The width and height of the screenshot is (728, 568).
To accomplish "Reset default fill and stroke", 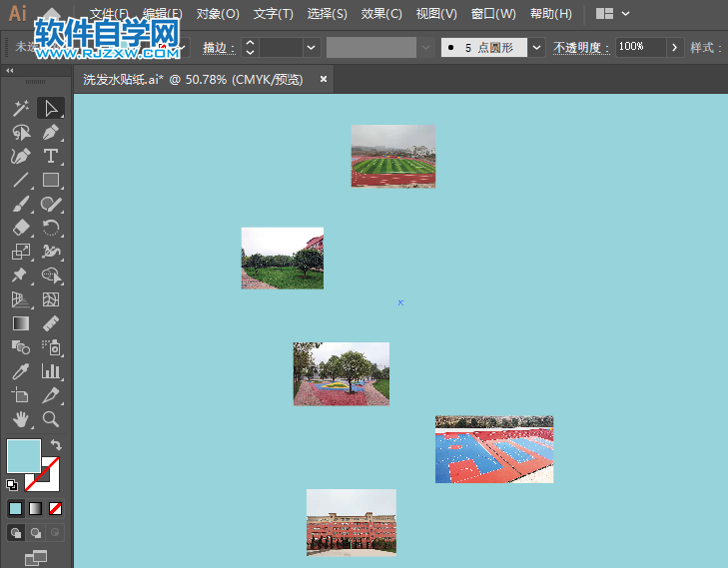I will (x=12, y=485).
